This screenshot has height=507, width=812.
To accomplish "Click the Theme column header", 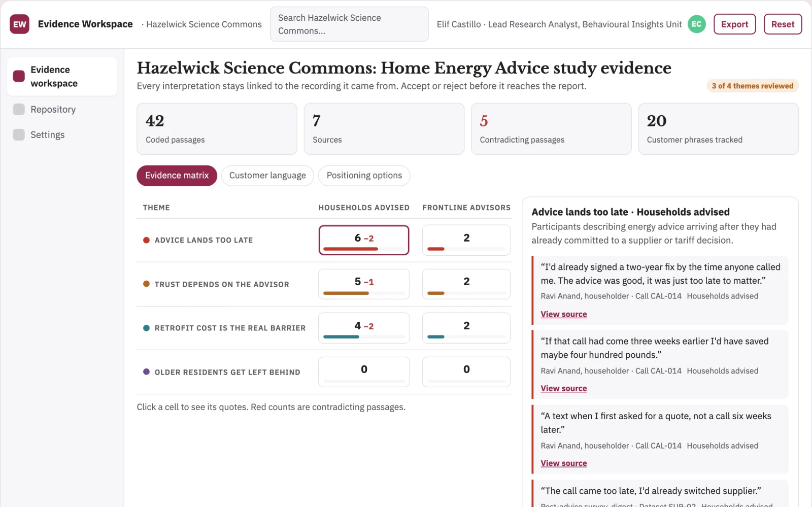I will [x=156, y=208].
